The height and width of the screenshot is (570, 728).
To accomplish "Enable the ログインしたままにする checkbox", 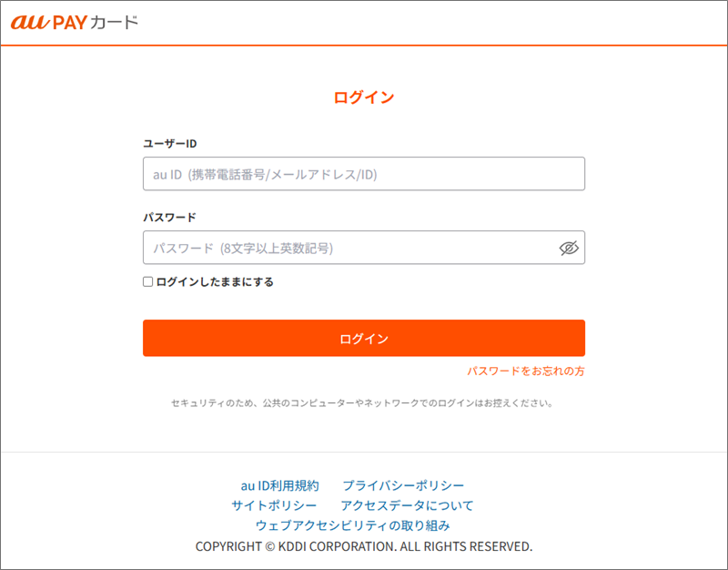I will point(148,282).
